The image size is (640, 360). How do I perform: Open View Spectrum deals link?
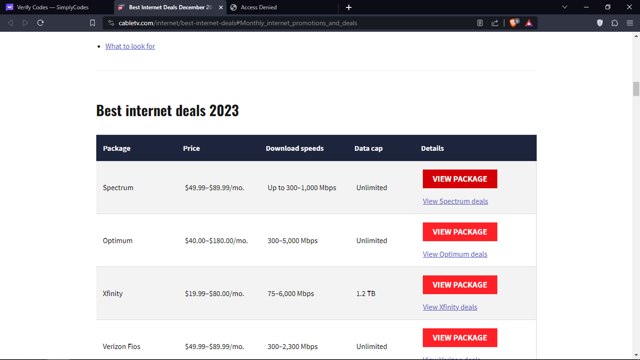[455, 201]
